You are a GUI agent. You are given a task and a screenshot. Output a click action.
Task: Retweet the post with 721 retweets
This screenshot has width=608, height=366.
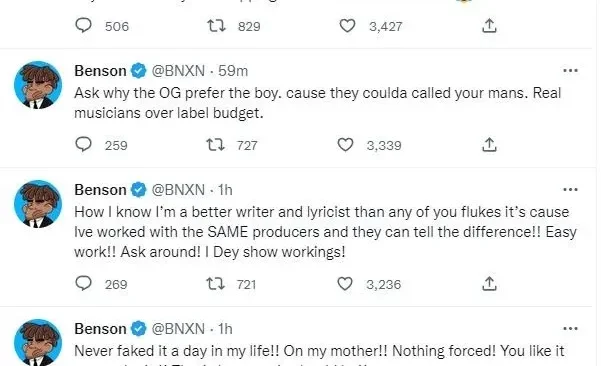point(215,284)
